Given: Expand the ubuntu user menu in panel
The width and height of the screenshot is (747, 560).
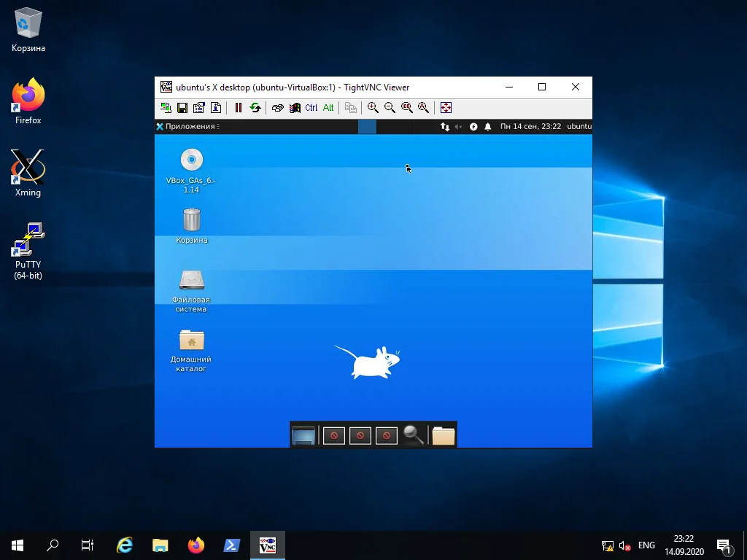Looking at the screenshot, I should coord(578,126).
